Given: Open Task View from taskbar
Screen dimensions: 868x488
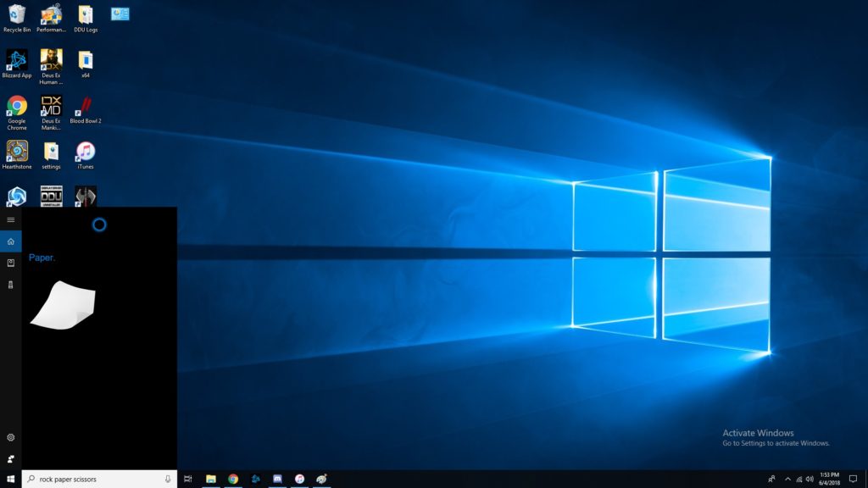Looking at the screenshot, I should click(188, 479).
